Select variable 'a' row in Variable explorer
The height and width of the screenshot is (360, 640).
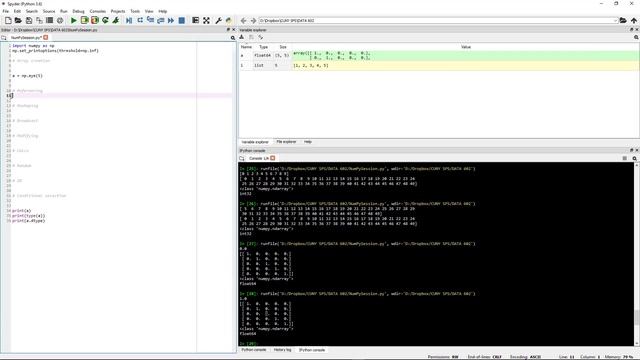click(x=439, y=56)
